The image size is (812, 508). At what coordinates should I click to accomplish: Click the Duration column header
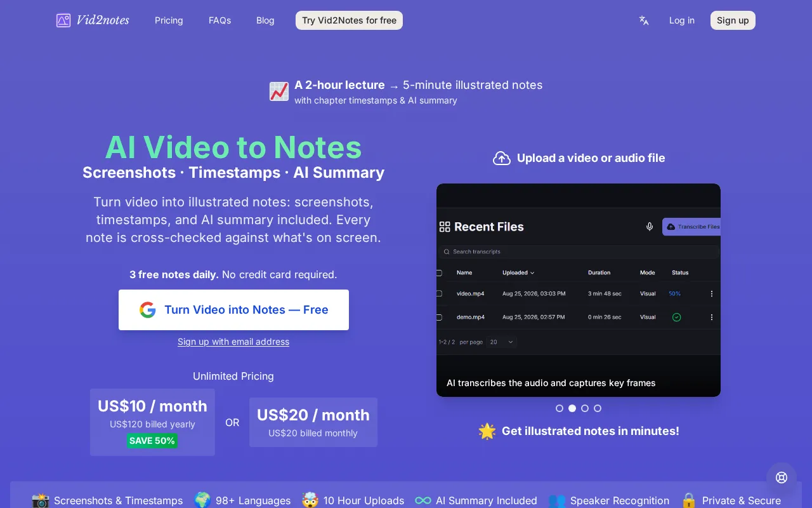pyautogui.click(x=599, y=273)
